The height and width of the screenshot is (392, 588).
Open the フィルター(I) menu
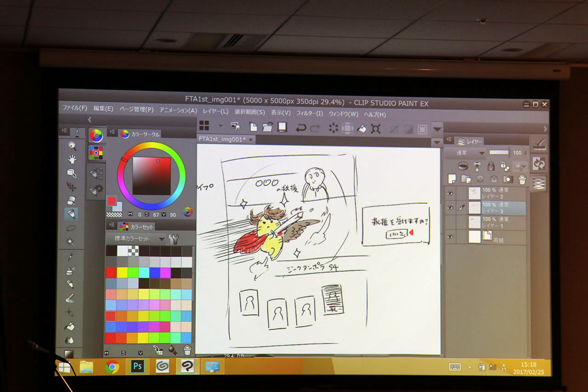309,113
